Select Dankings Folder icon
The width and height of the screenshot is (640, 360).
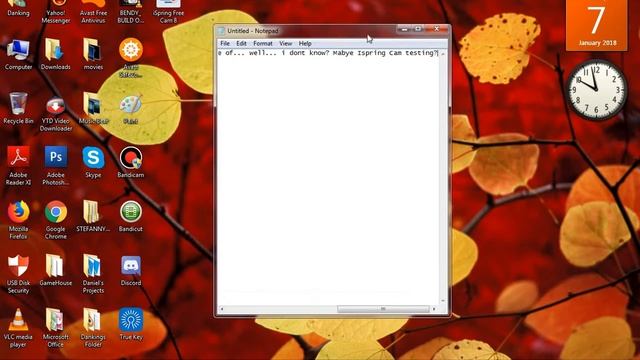(x=93, y=328)
